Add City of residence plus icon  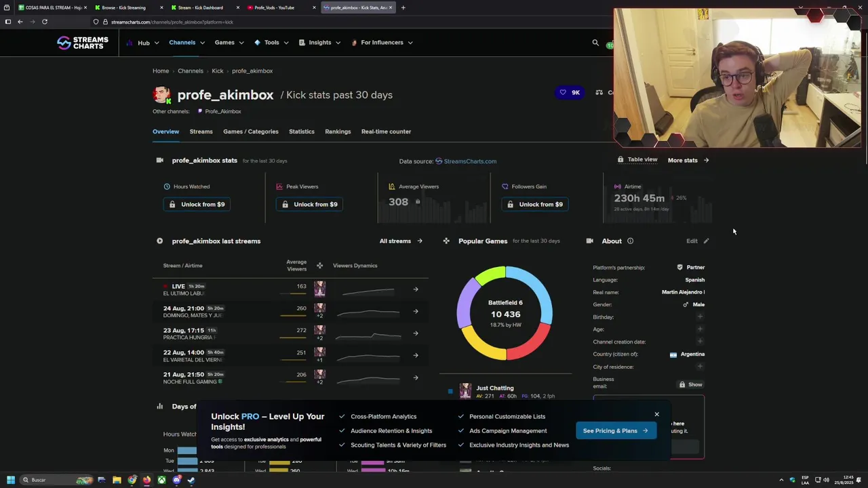pos(700,367)
